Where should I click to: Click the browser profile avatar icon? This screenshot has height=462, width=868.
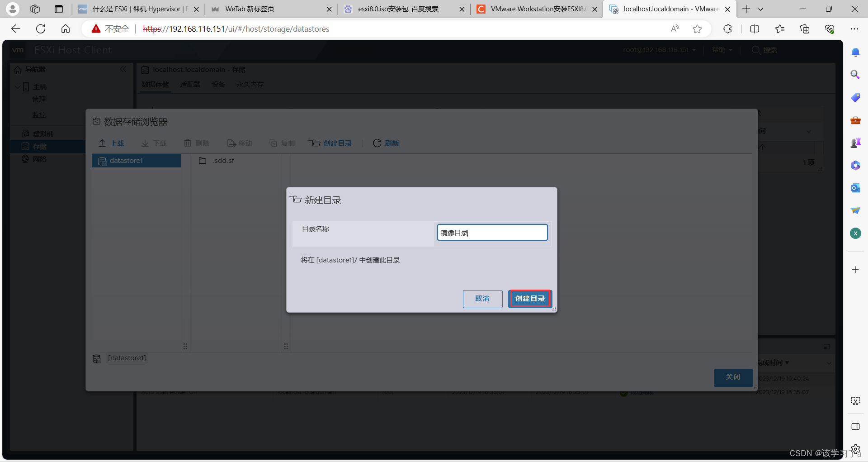pyautogui.click(x=13, y=9)
